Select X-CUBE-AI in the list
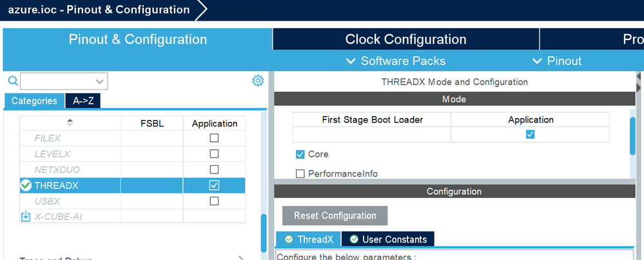The image size is (644, 260). [x=58, y=217]
